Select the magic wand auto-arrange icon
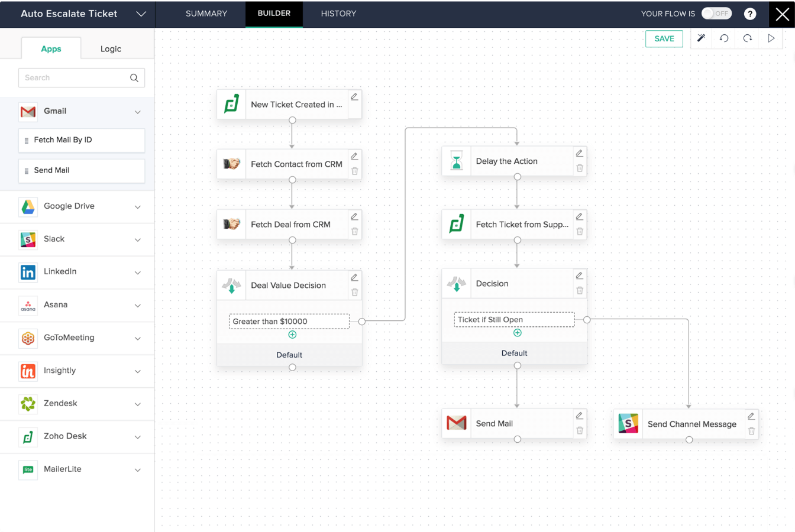The height and width of the screenshot is (532, 795). [x=700, y=38]
